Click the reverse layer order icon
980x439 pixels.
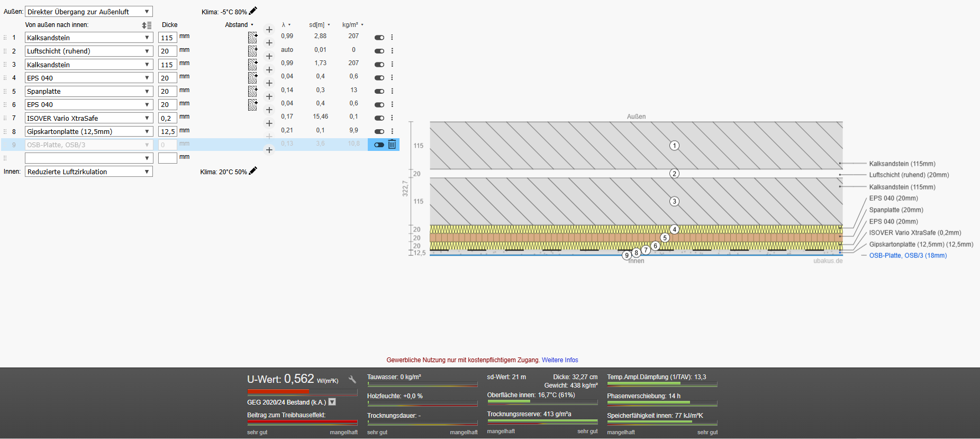coord(147,25)
